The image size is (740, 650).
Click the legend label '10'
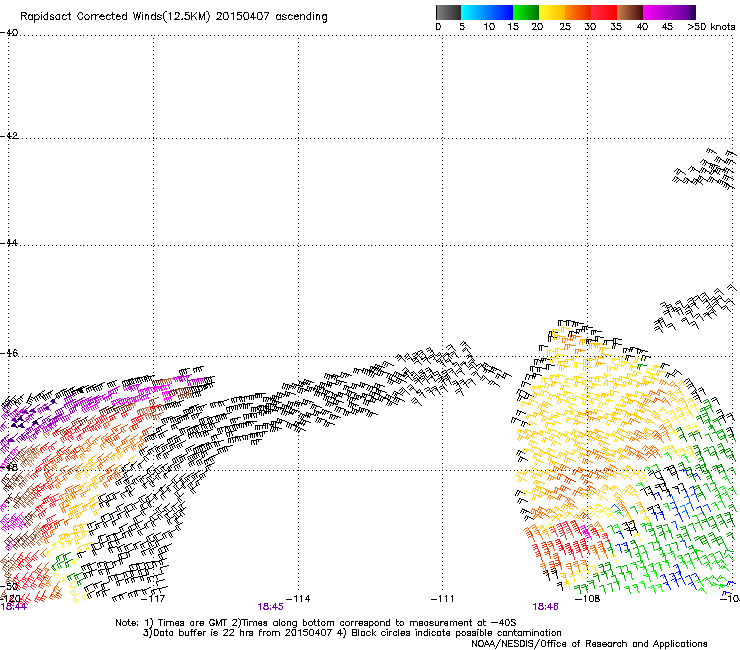(489, 27)
